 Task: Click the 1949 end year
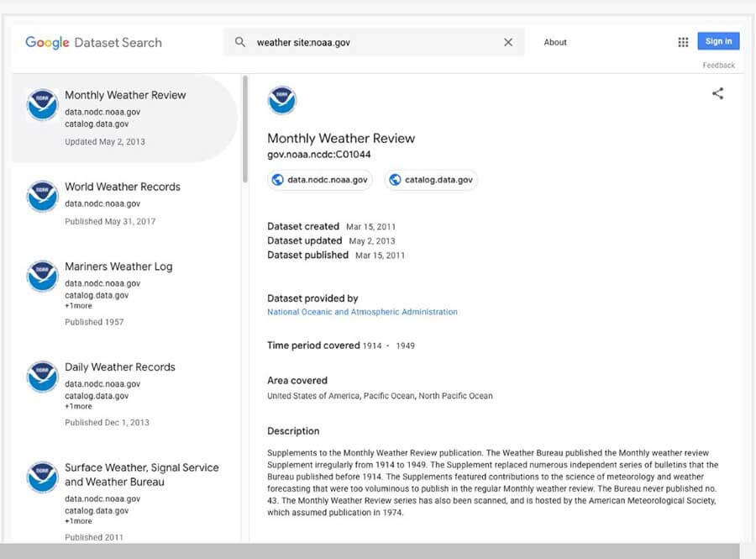tap(405, 345)
